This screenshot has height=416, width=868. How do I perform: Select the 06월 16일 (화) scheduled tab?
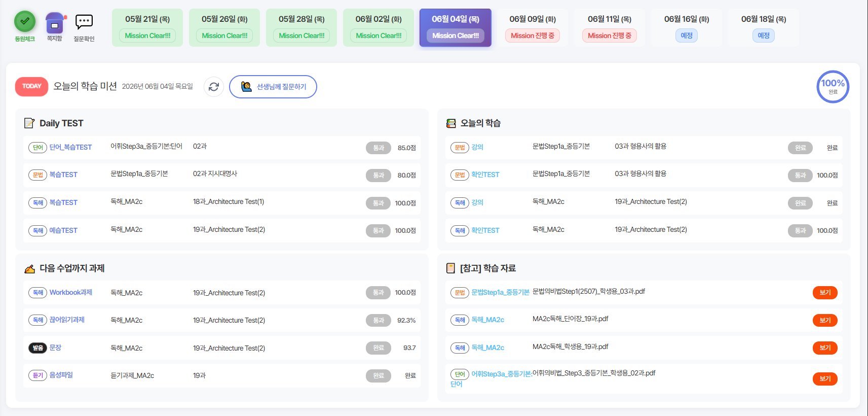(x=687, y=27)
